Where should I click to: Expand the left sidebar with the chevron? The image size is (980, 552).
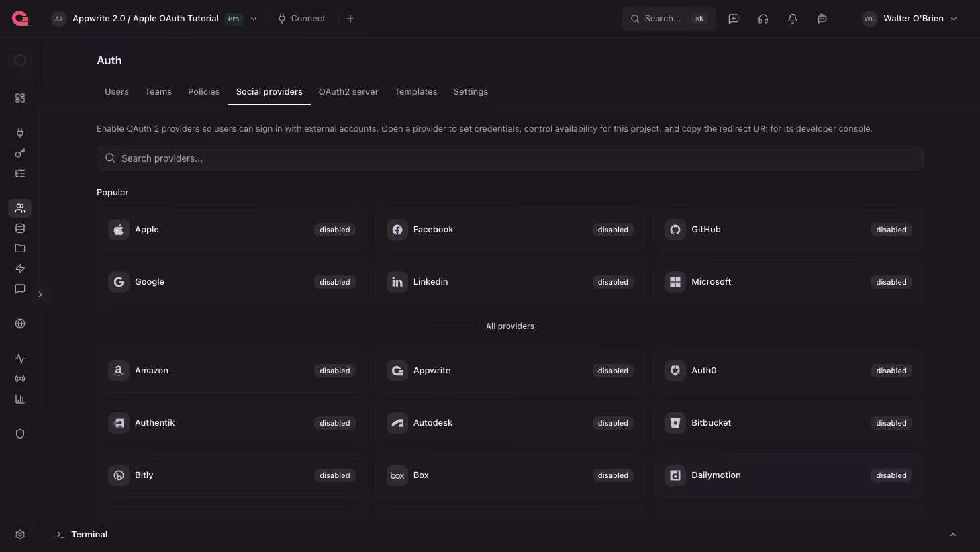click(x=40, y=295)
